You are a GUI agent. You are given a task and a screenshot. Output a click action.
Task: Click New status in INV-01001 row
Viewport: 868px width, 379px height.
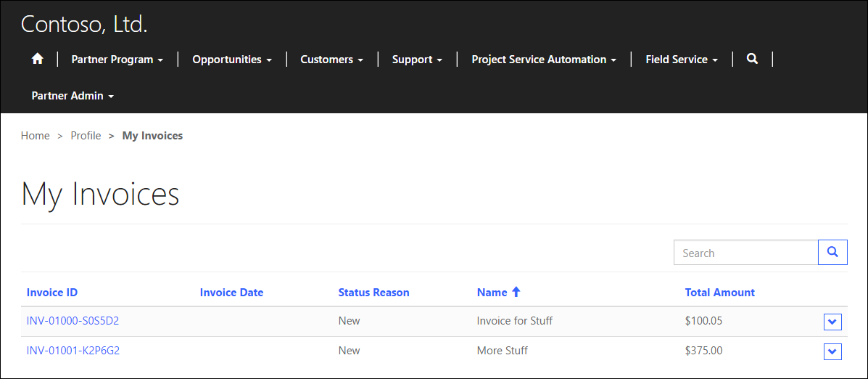[x=350, y=350]
